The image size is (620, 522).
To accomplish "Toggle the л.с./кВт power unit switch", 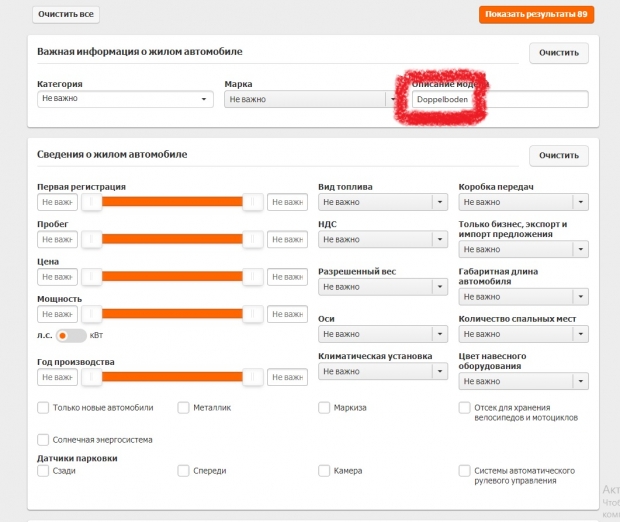I will tap(71, 336).
